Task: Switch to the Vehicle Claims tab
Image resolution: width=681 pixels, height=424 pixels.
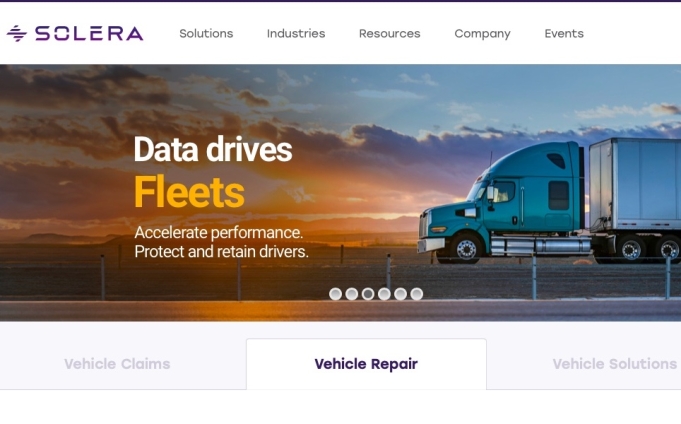Action: [x=117, y=364]
